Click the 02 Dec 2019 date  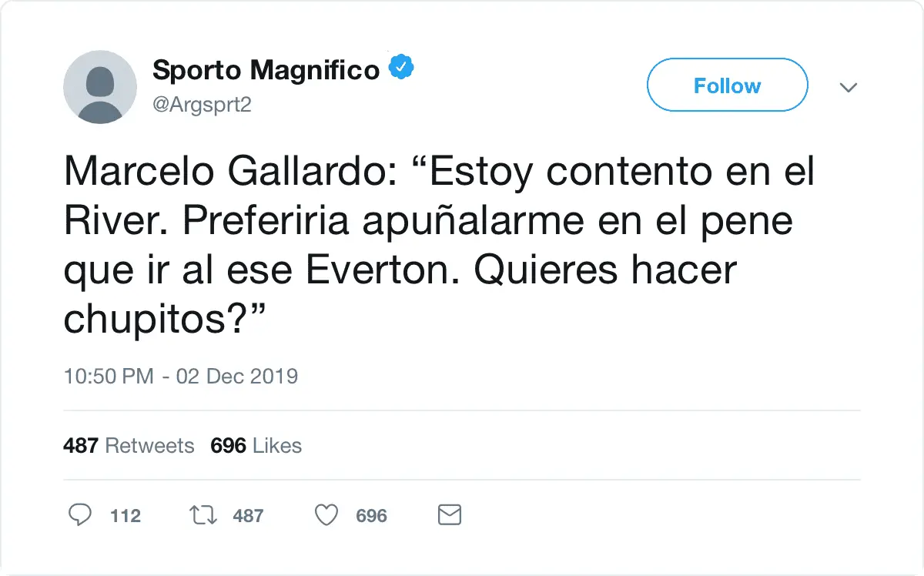click(237, 377)
